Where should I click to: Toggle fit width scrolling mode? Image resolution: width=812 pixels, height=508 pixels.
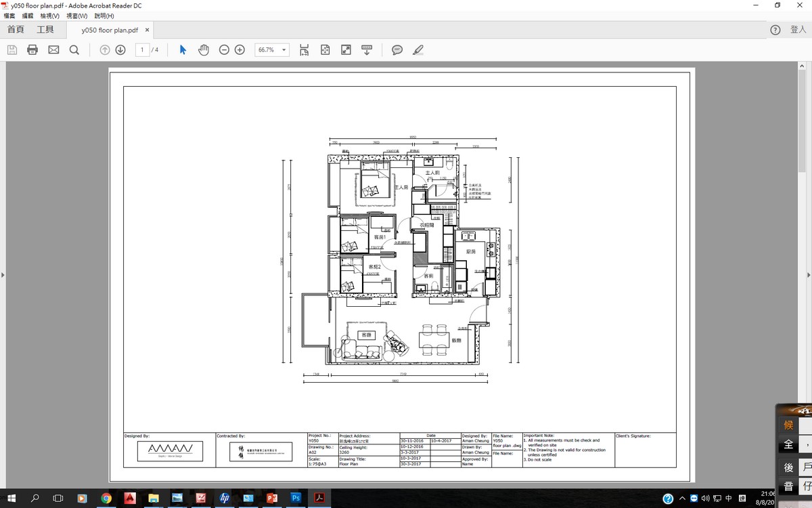pyautogui.click(x=304, y=49)
